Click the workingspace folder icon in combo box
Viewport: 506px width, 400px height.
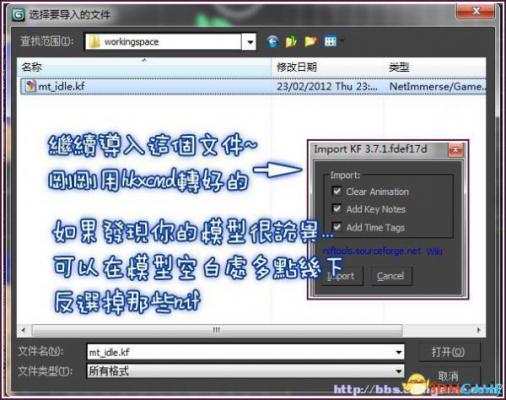tap(94, 42)
